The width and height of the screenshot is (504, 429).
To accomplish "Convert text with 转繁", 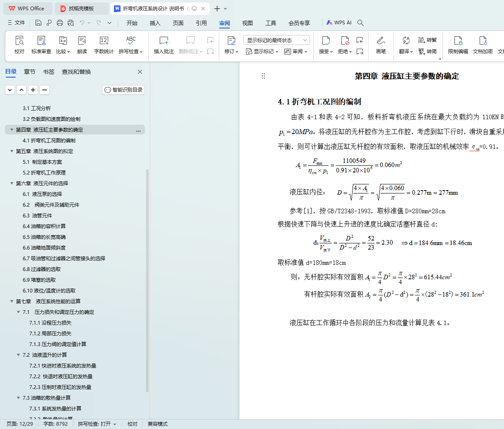I will point(428,40).
